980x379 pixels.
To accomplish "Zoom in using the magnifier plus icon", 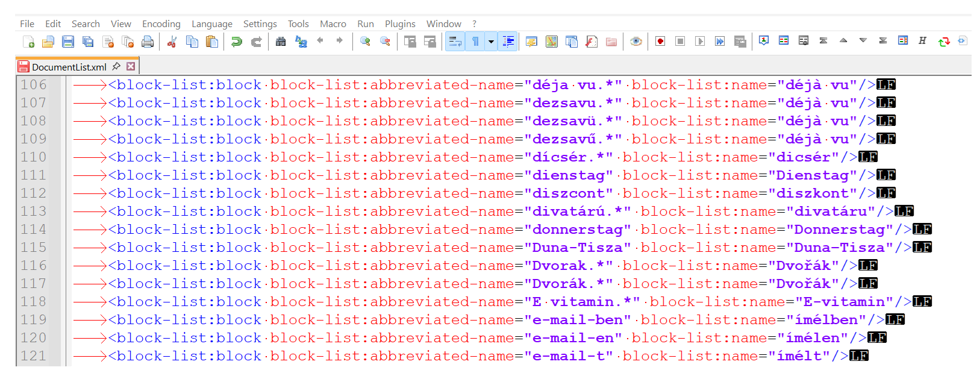I will [365, 42].
